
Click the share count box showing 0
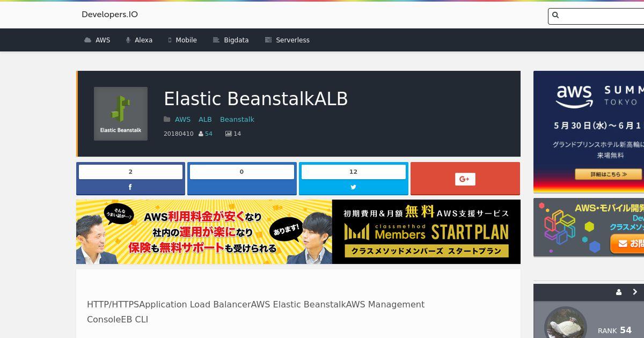click(x=242, y=172)
